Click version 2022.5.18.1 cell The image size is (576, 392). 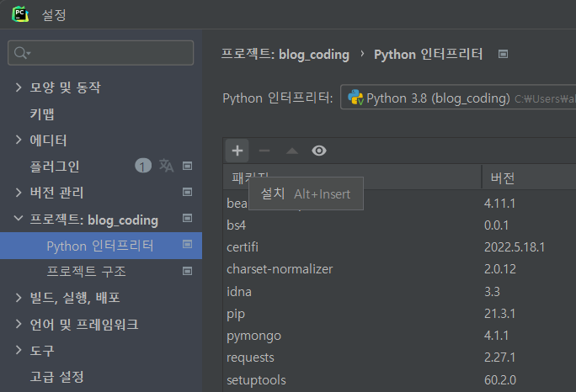(x=515, y=247)
